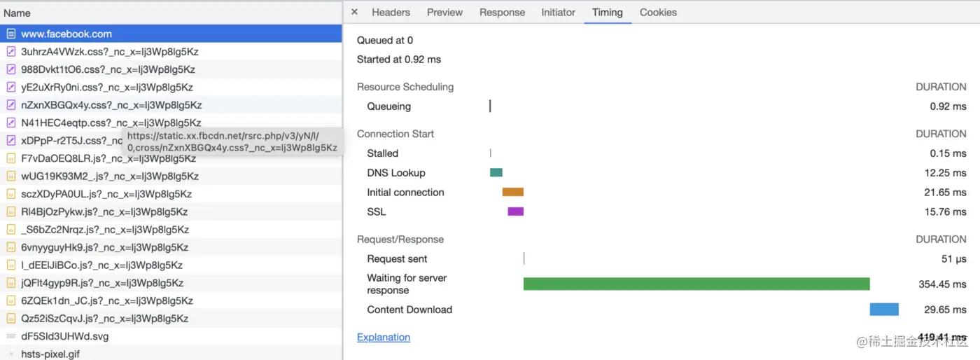The image size is (980, 360).
Task: Click the Explanation link
Action: 384,337
